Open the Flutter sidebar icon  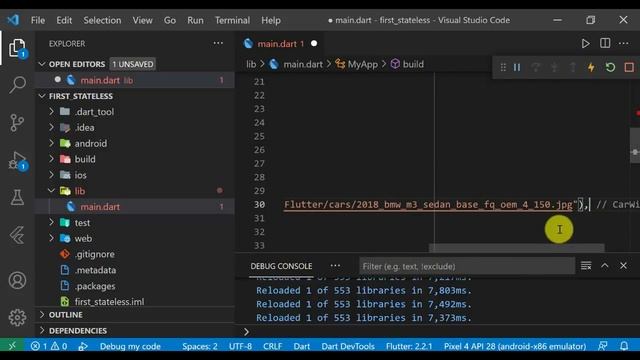click(17, 235)
